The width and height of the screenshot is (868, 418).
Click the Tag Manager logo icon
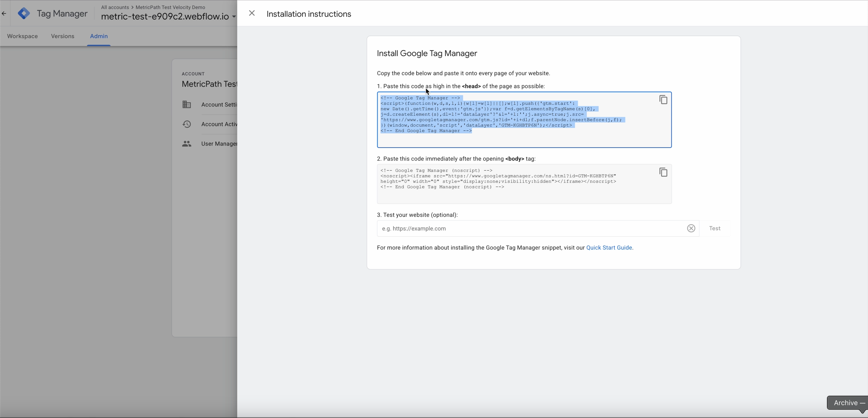[x=24, y=14]
